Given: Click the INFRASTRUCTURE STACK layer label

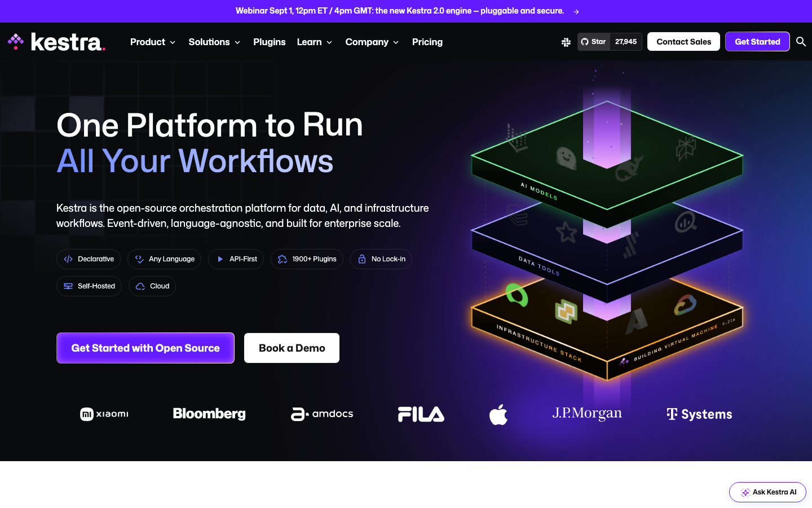Looking at the screenshot, I should (x=539, y=343).
